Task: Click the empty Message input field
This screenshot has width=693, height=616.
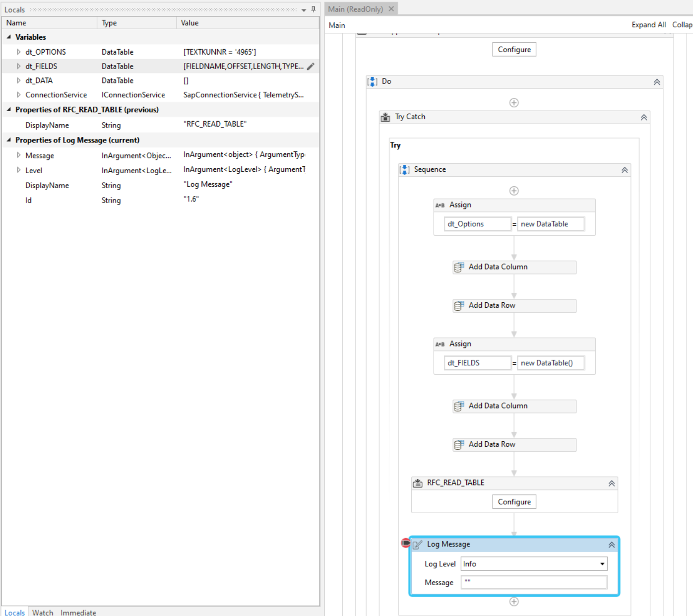Action: pos(533,582)
